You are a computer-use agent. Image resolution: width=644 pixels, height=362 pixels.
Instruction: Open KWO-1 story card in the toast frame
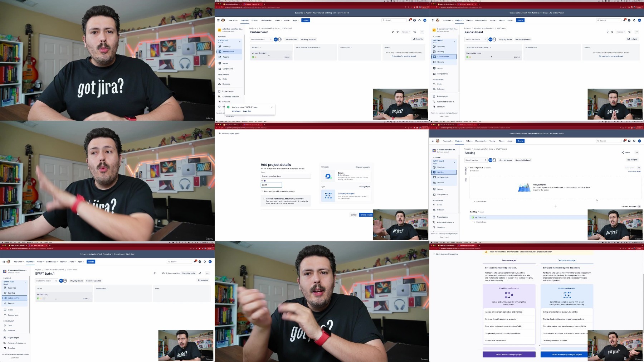271,55
